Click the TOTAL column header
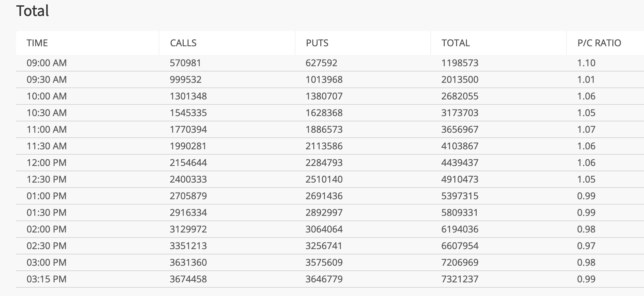 (456, 43)
